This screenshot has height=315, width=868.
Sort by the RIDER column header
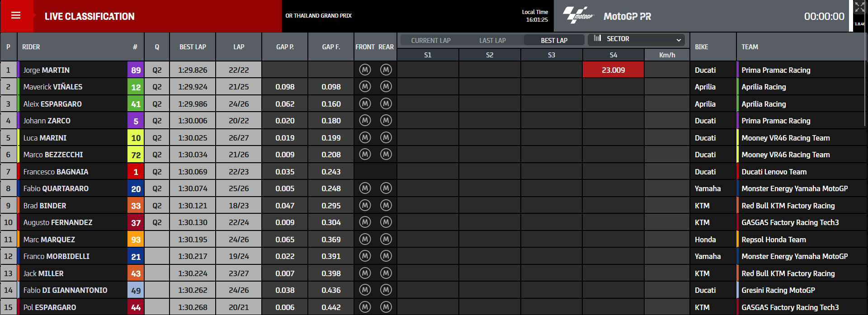31,47
